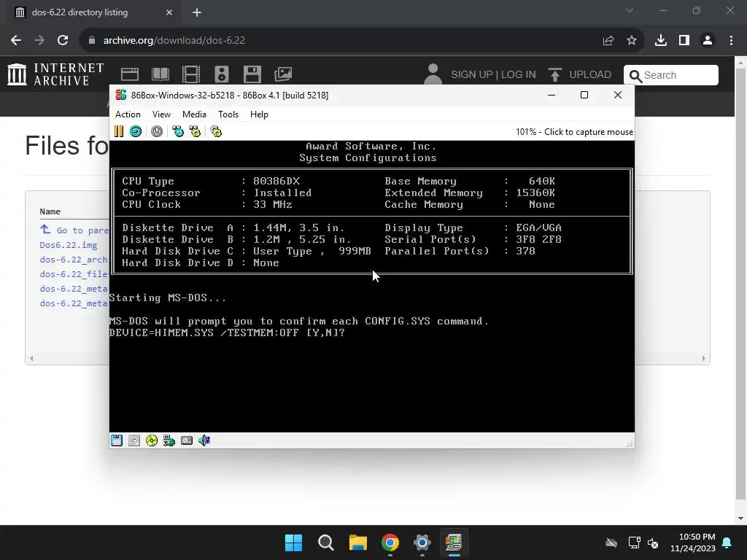Screen dimensions: 747x560
Task: Click the Internet Archive logo
Action: (55, 74)
